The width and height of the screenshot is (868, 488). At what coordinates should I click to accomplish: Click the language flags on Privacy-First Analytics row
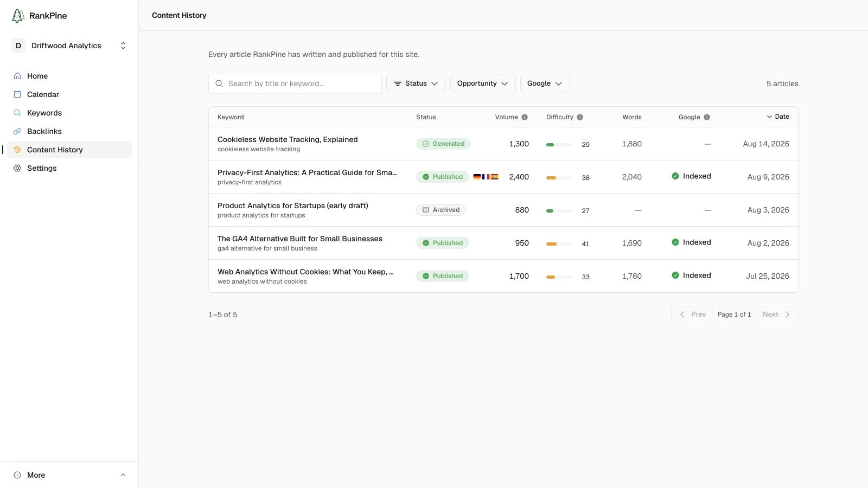(486, 177)
